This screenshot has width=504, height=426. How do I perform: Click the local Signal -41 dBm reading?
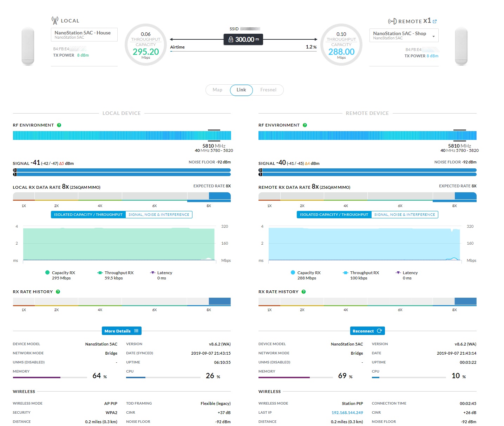(43, 163)
